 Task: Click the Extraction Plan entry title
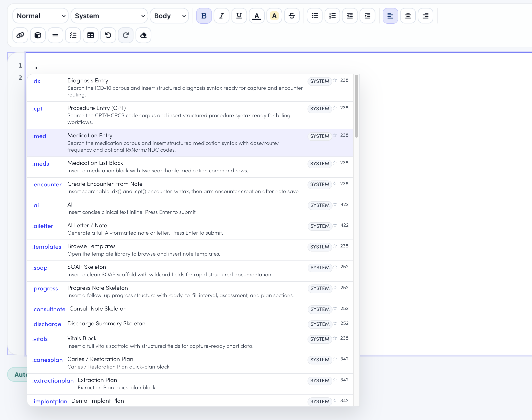pyautogui.click(x=97, y=380)
